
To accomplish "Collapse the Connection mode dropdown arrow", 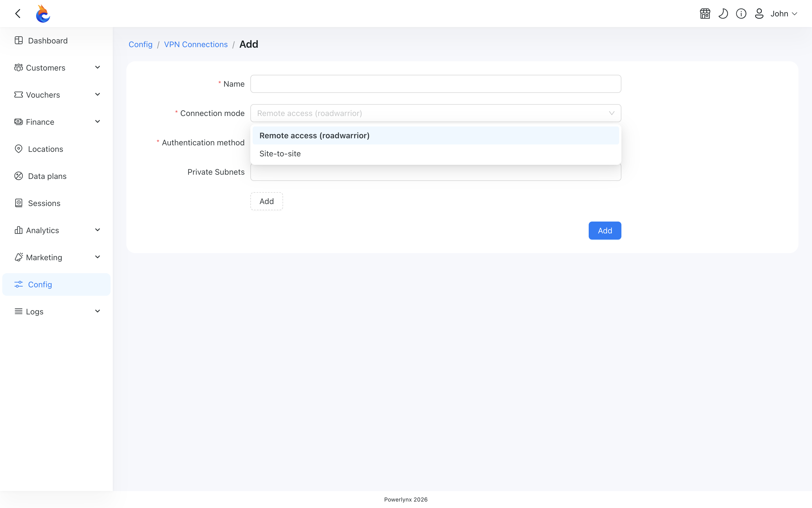I will click(x=611, y=113).
